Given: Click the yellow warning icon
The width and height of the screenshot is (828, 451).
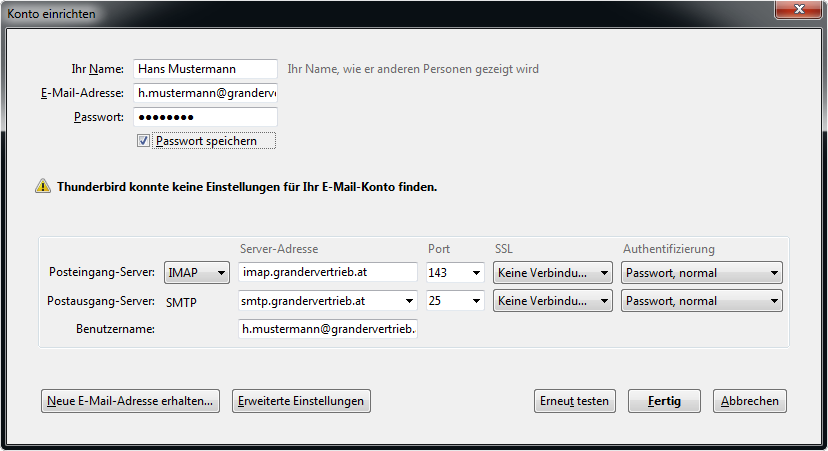Looking at the screenshot, I should pos(42,186).
